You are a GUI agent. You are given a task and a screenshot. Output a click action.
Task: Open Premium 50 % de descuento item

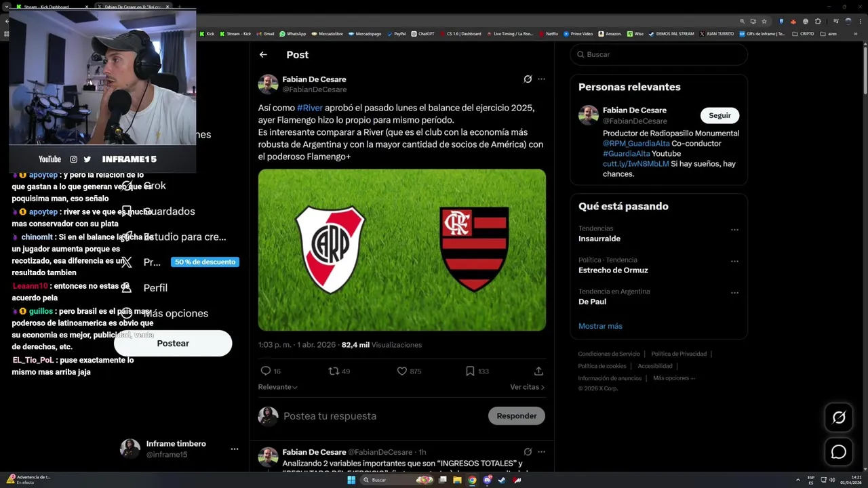[x=180, y=262]
